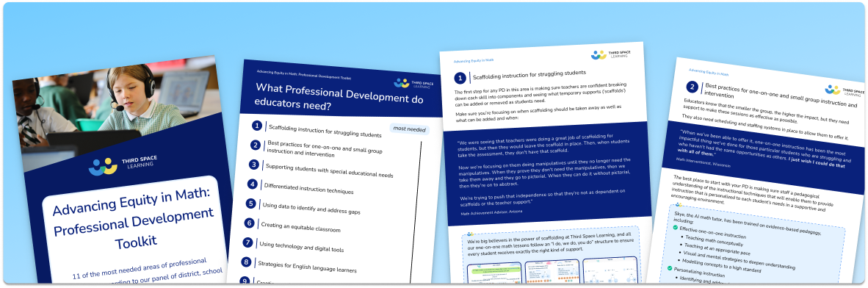Viewport: 868px width, 288px height.
Task: Click the number 2 circle on the rightmost page heading
Action: (692, 87)
